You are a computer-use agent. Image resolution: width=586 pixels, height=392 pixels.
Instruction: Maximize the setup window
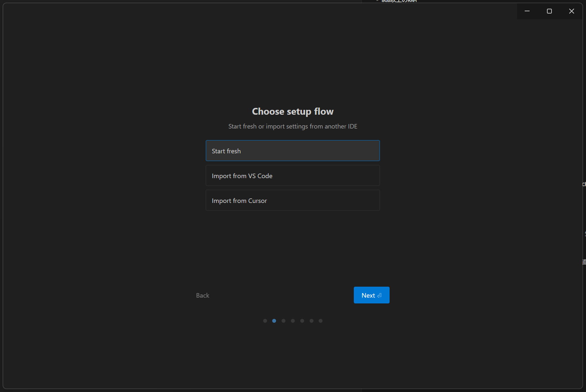[549, 11]
